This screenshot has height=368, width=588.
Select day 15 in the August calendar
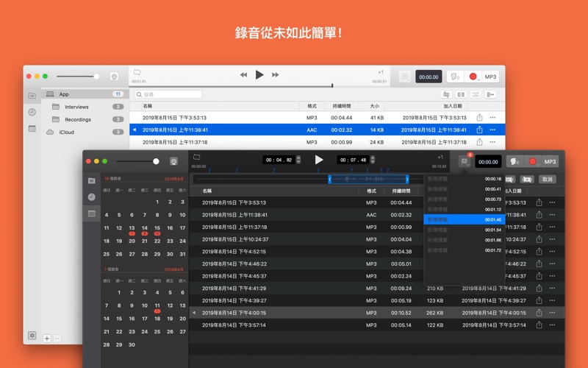tap(157, 228)
